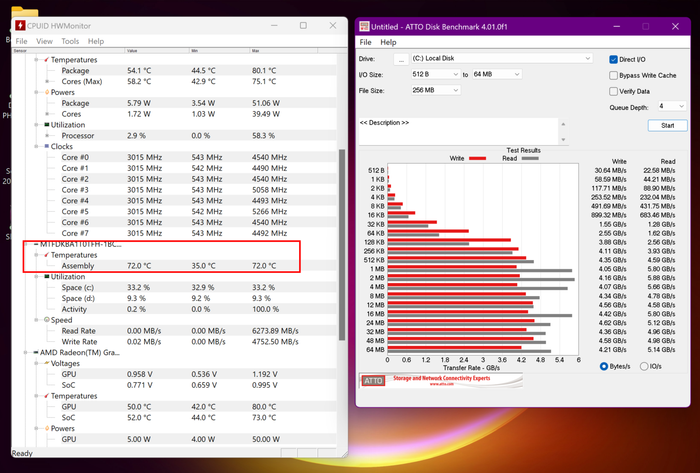Click the Speed gauge icon in the tree

coord(43,320)
